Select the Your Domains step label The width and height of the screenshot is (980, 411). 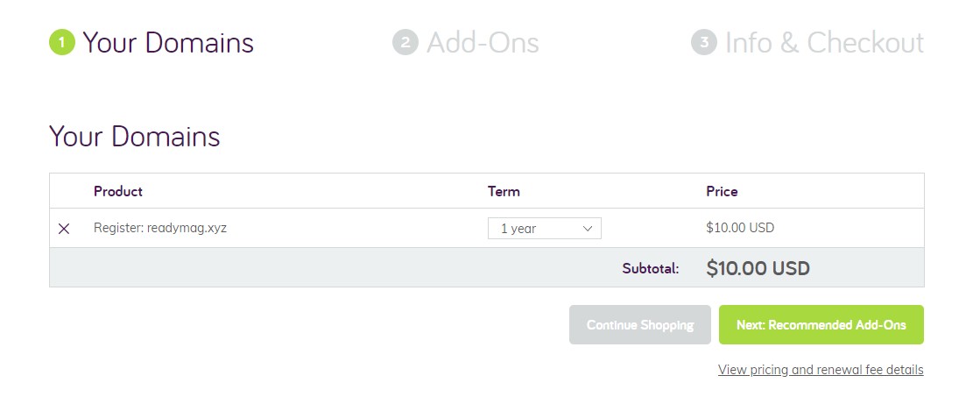pos(168,42)
